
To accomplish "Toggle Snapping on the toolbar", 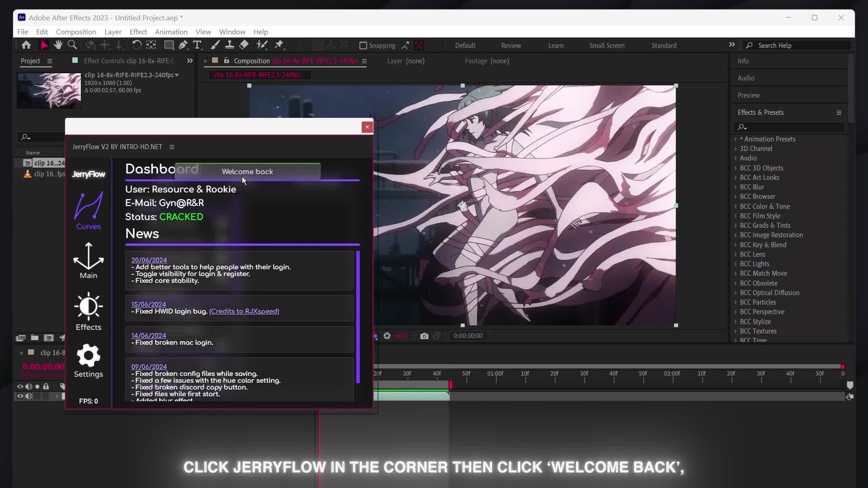I will click(363, 45).
